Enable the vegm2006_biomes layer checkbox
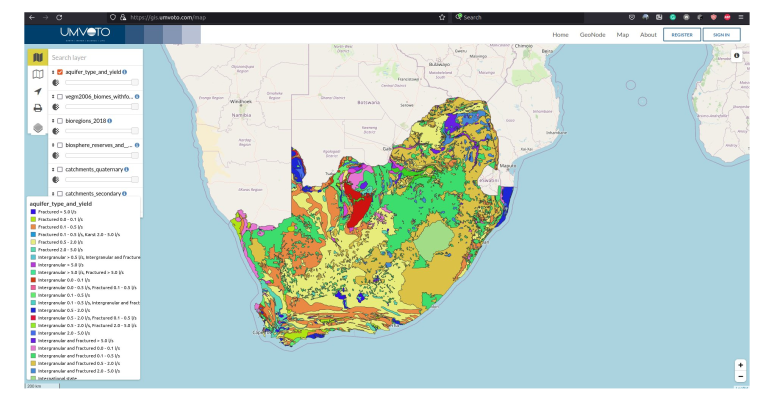The image size is (769, 399). click(x=60, y=97)
